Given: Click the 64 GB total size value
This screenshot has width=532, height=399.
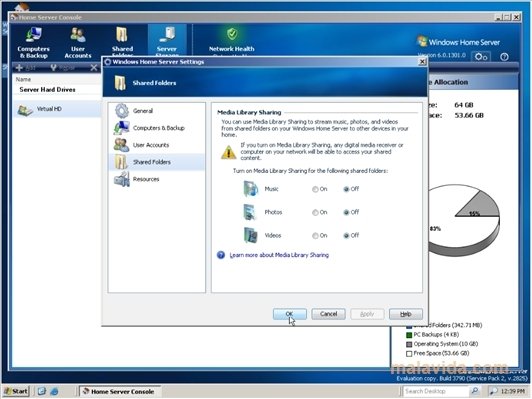Looking at the screenshot, I should click(463, 105).
